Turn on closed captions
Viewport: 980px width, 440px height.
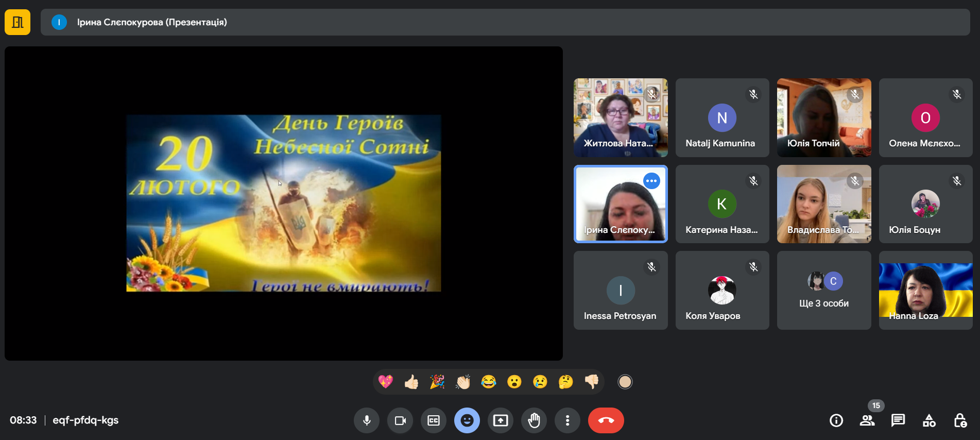434,420
